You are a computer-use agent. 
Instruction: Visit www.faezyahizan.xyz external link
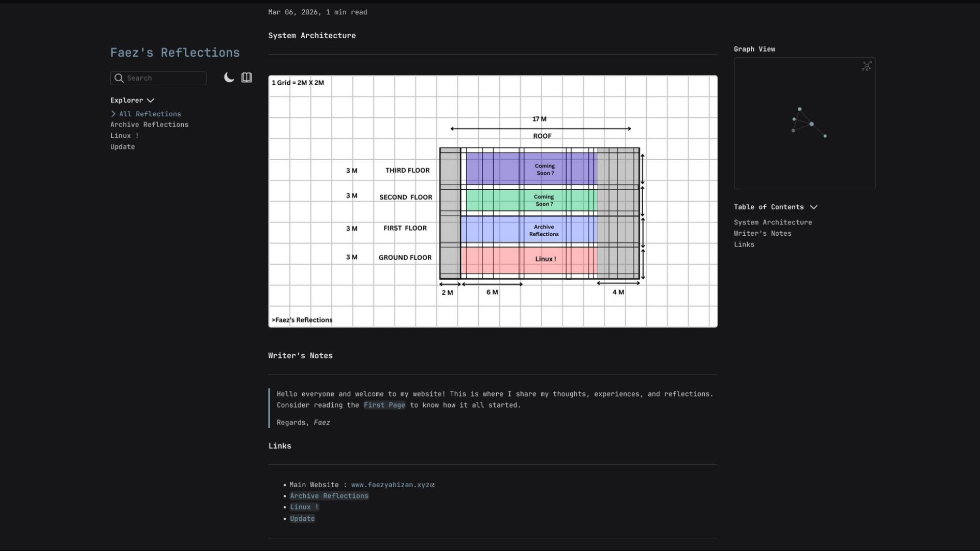(391, 485)
